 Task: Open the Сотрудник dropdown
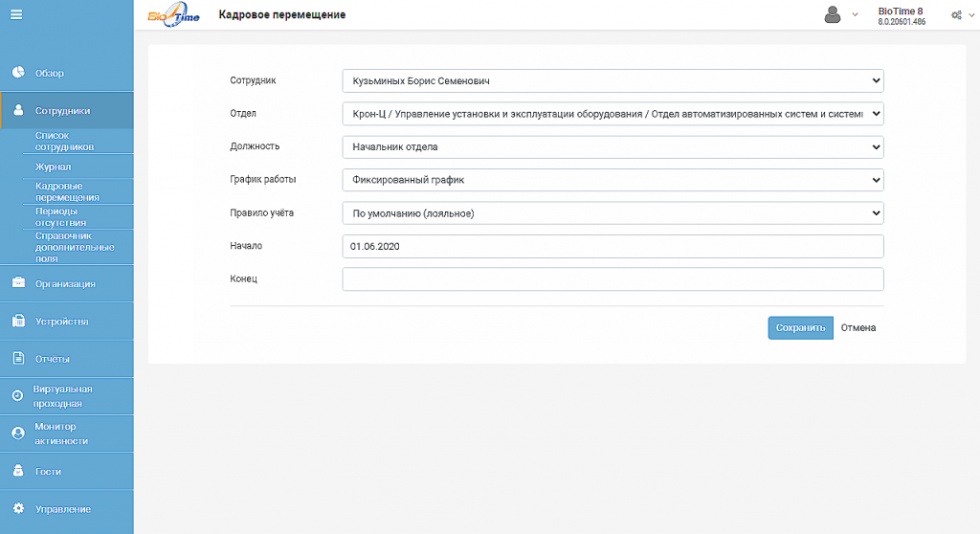click(x=613, y=80)
